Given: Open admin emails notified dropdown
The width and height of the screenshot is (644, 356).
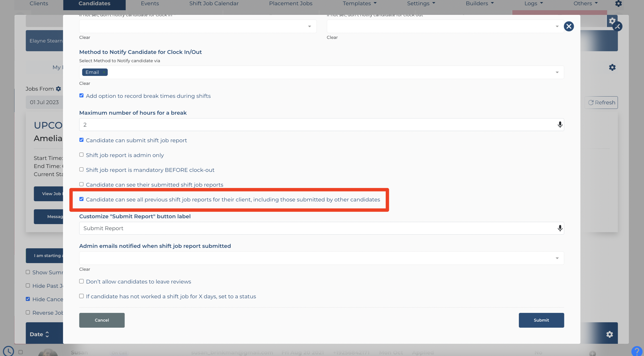Looking at the screenshot, I should (x=321, y=258).
